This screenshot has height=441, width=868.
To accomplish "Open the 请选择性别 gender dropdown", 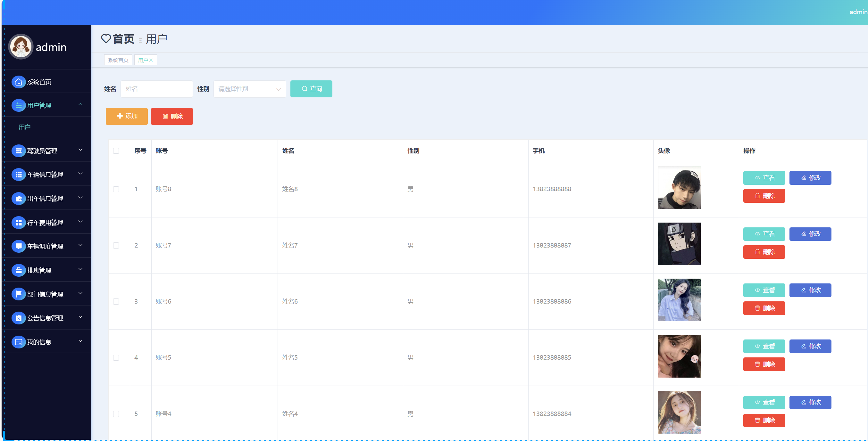I will pos(249,89).
